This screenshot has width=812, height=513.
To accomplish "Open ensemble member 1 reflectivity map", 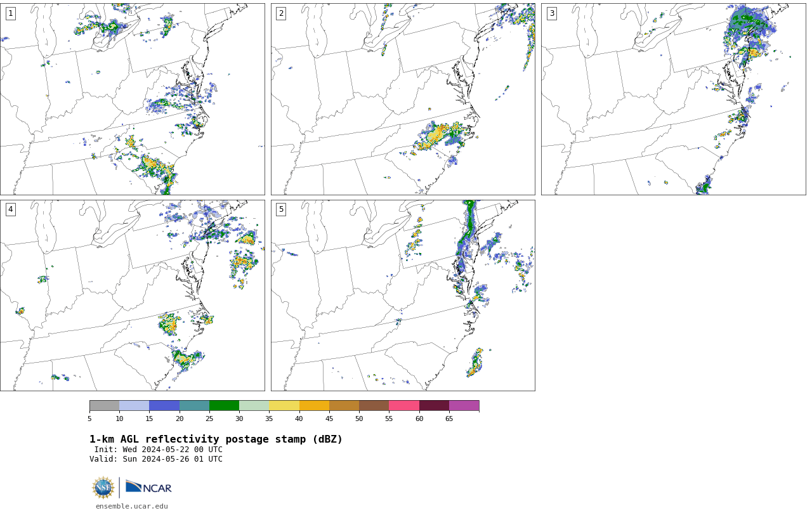I will [132, 99].
